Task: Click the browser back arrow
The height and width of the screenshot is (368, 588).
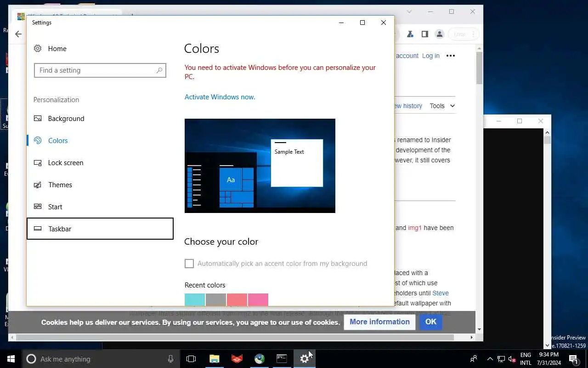Action: click(x=18, y=34)
